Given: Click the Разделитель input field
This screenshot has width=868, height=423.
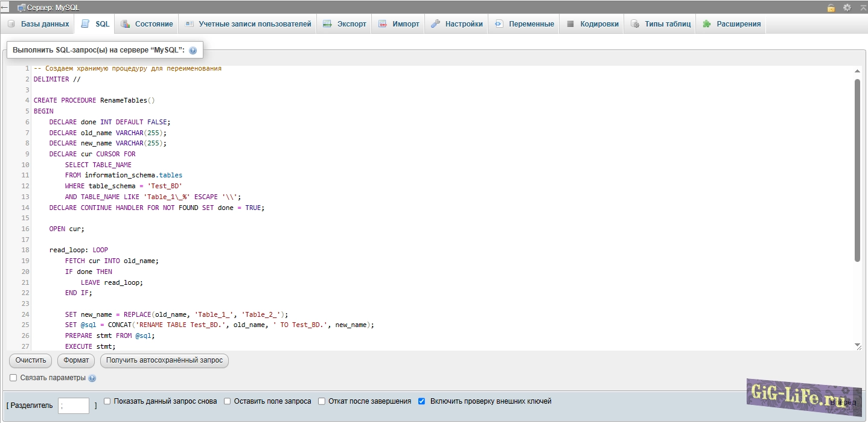Looking at the screenshot, I should pyautogui.click(x=74, y=406).
